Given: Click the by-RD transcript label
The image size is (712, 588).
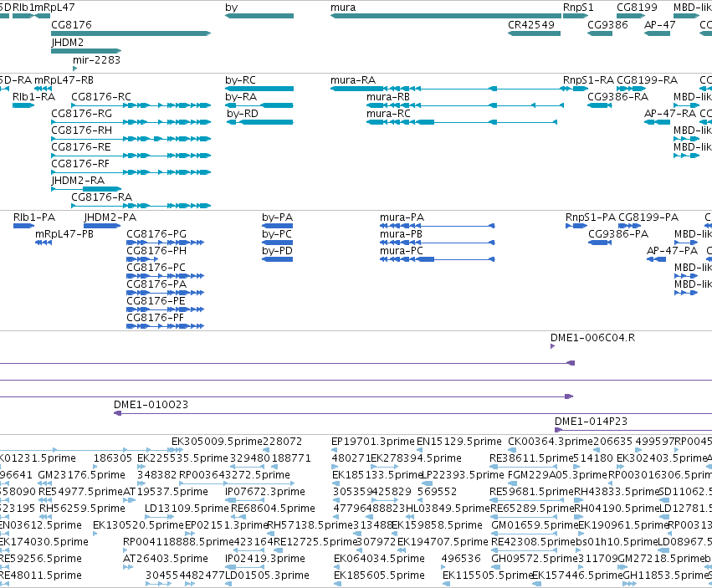Looking at the screenshot, I should pos(243,114).
